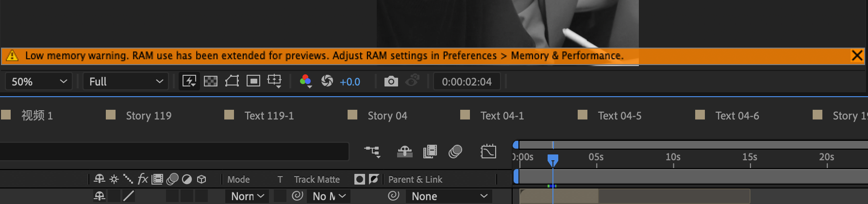868x204 pixels.
Task: Open the layer blending Mode dropdown
Action: tap(248, 196)
